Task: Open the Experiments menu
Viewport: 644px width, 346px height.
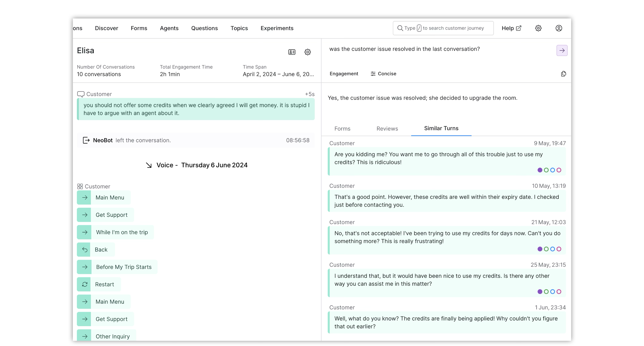Action: (277, 28)
